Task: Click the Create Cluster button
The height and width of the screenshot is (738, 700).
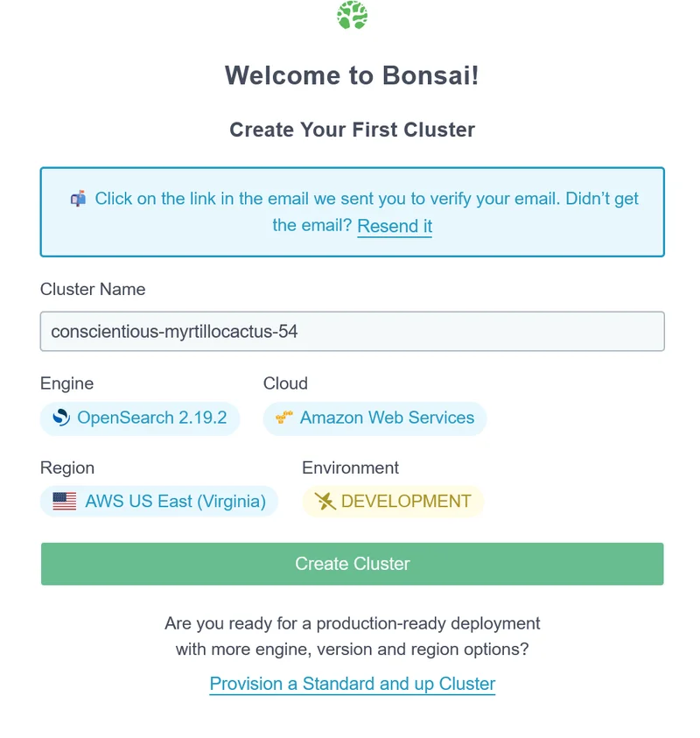Action: (350, 564)
